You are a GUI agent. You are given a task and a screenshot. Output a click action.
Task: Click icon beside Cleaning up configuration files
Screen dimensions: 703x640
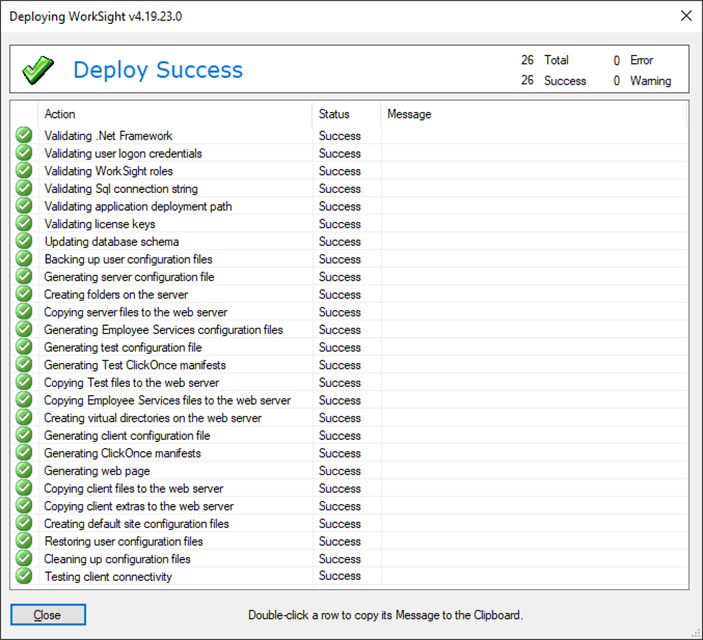click(24, 559)
